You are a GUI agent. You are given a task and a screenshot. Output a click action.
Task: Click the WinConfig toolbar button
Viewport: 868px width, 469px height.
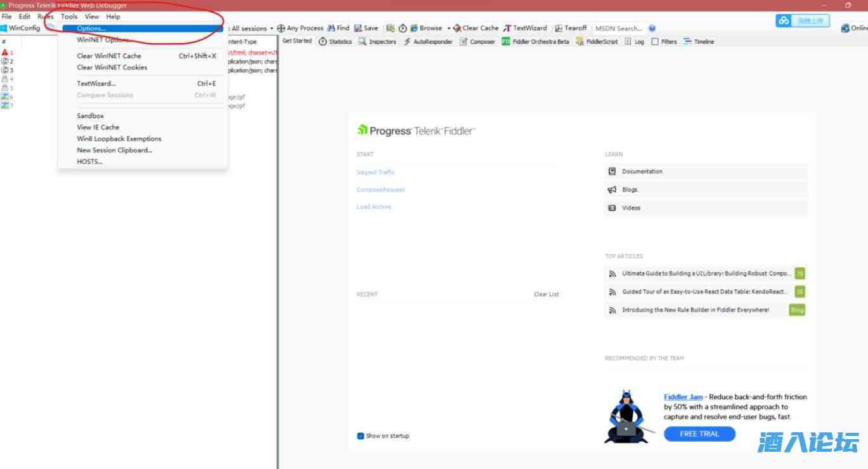click(x=20, y=28)
